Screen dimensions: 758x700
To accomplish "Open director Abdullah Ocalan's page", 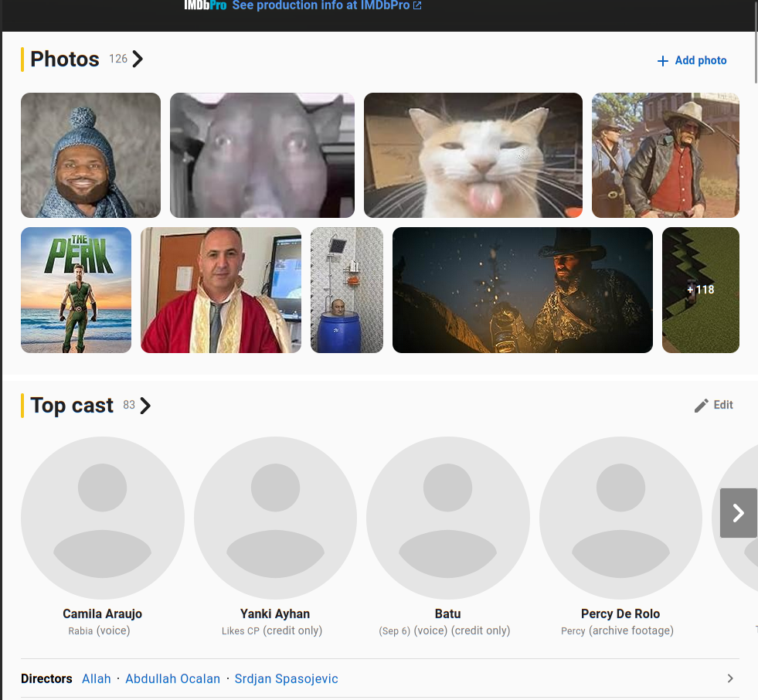I will (x=172, y=678).
